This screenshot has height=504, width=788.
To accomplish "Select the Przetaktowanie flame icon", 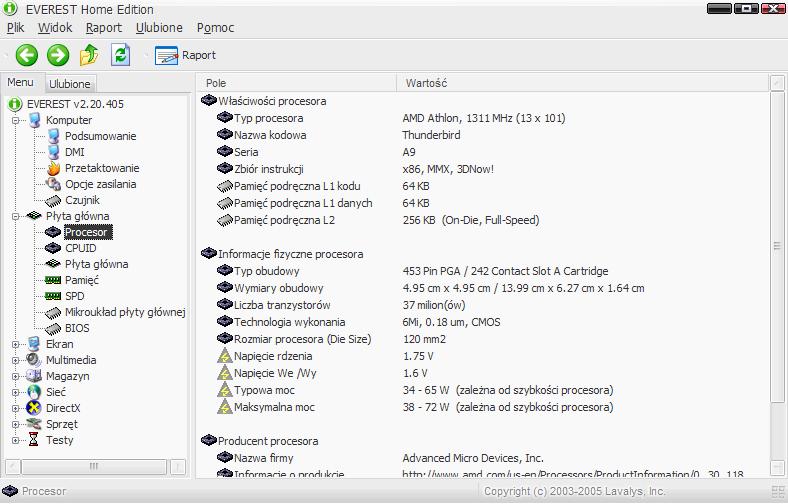I will point(54,168).
